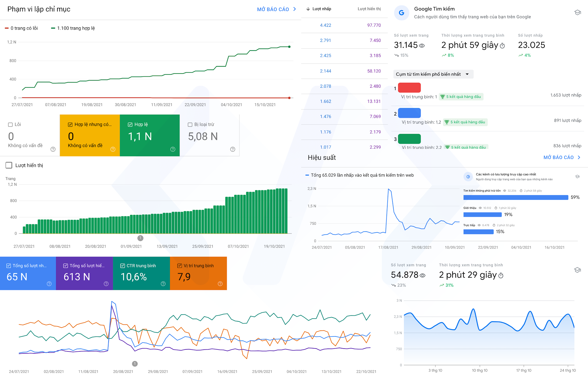Click the graduation cap icon in top channels card
Image resolution: width=588 pixels, height=381 pixels.
coord(577,176)
